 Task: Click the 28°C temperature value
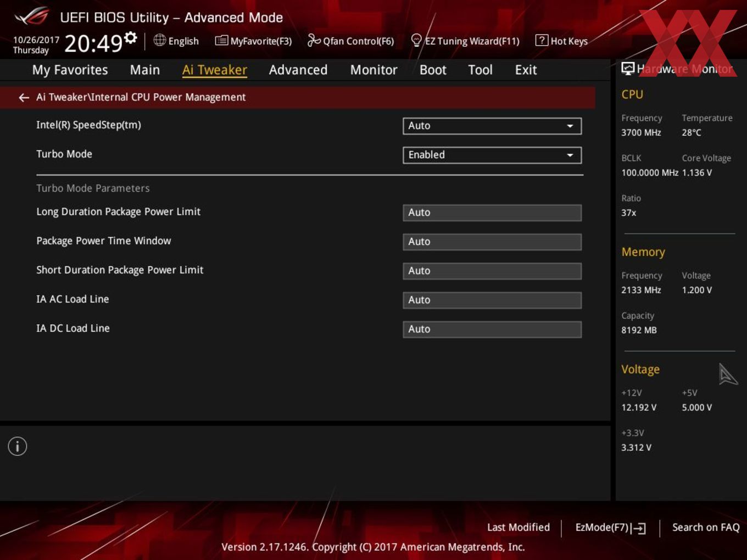(692, 132)
